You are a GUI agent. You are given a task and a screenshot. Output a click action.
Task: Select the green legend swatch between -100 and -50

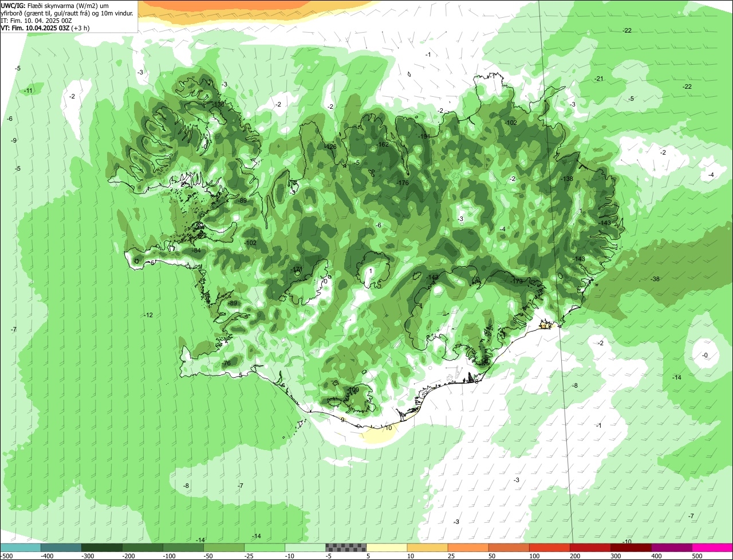pyautogui.click(x=183, y=548)
